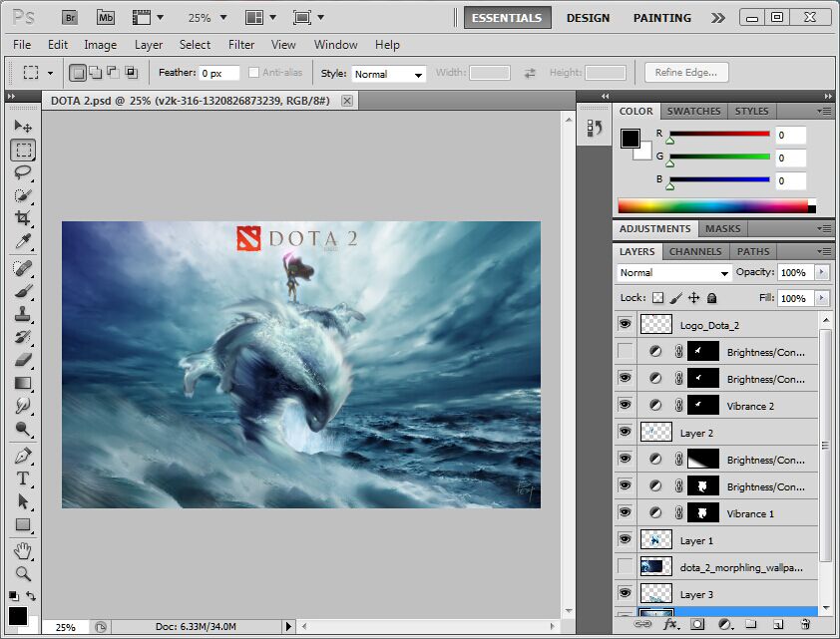
Task: Switch to the Swatches tab
Action: point(693,111)
